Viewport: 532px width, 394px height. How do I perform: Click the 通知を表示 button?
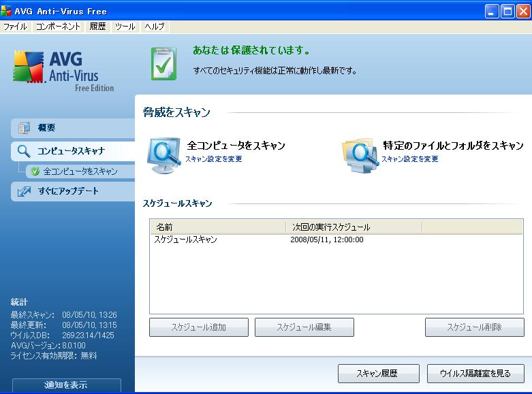67,386
